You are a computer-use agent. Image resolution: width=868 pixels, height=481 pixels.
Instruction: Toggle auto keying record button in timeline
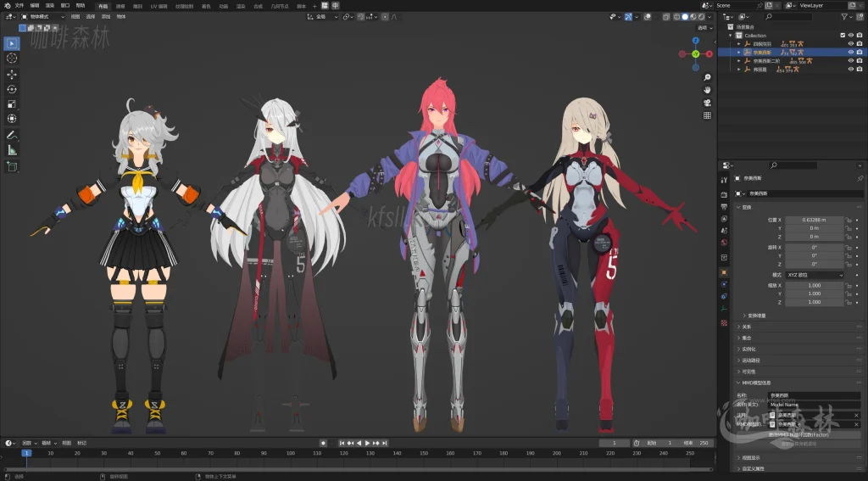coord(323,443)
